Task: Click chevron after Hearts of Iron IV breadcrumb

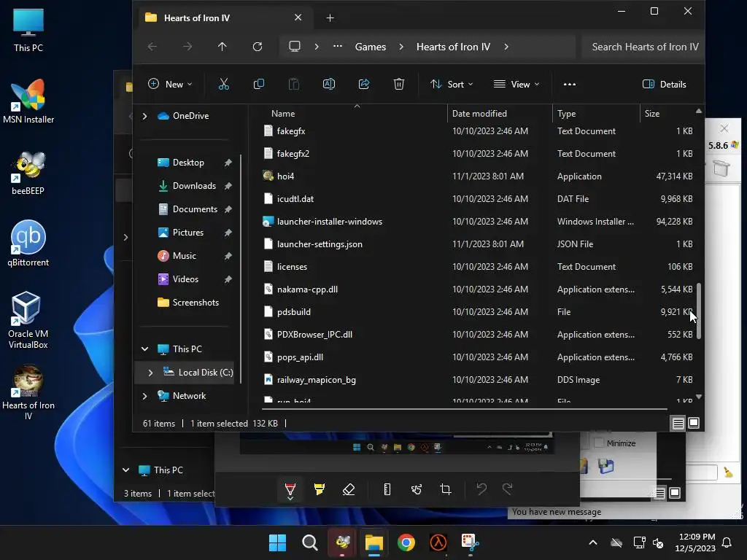Action: 506,47
